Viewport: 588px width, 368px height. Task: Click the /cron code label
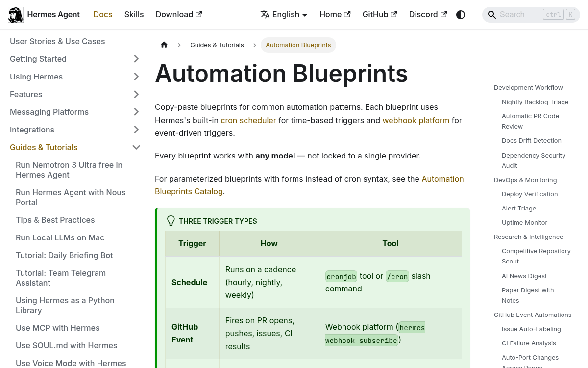coord(397,276)
